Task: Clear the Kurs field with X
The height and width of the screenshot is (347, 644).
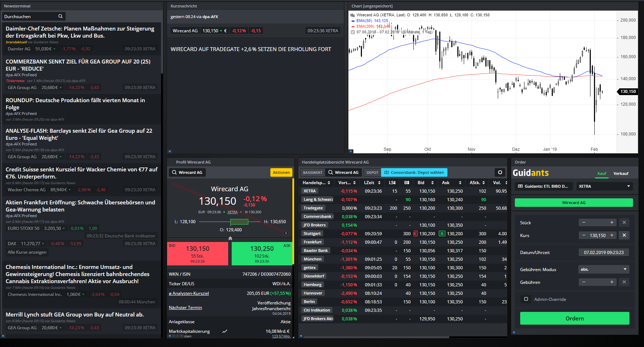Action: pos(624,235)
